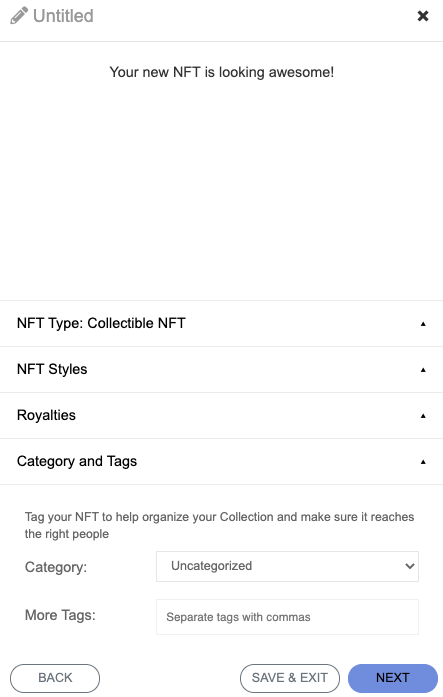Click the BACK button
The height and width of the screenshot is (697, 443).
55,678
